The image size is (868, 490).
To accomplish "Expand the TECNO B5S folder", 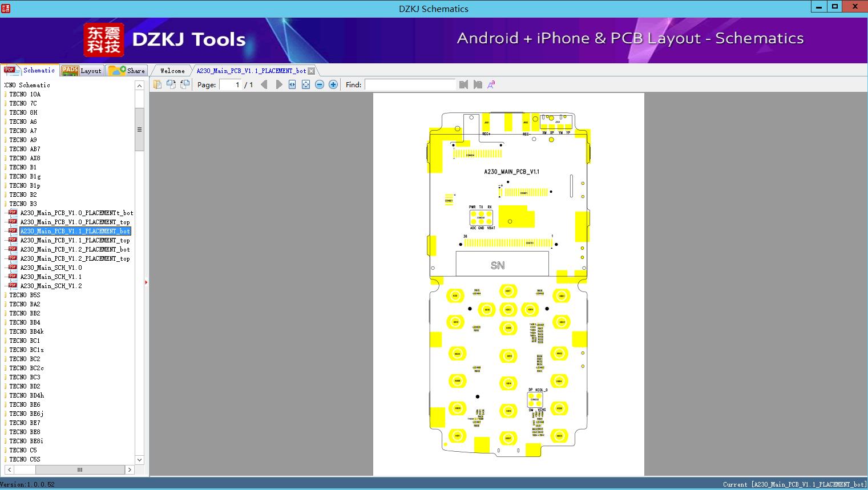I will [x=25, y=295].
